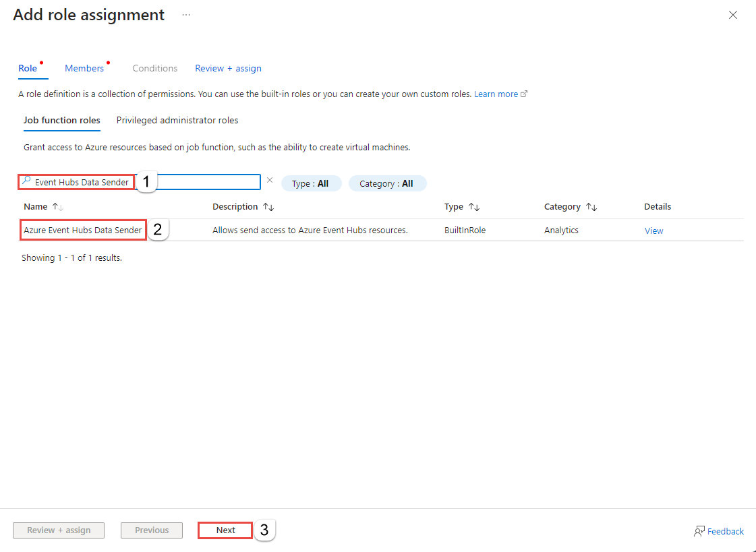The height and width of the screenshot is (552, 756).
Task: Select the Azure Event Hubs Data Sender role
Action: pyautogui.click(x=83, y=231)
